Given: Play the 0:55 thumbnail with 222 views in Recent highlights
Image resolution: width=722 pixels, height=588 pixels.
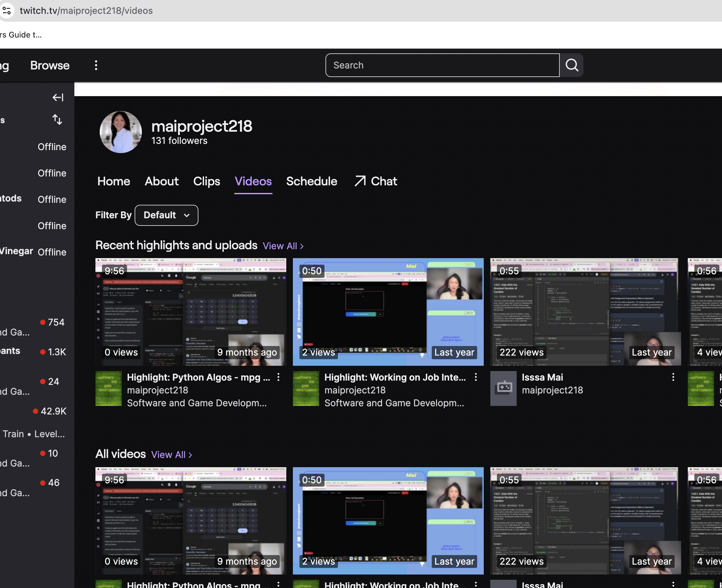Looking at the screenshot, I should point(585,311).
